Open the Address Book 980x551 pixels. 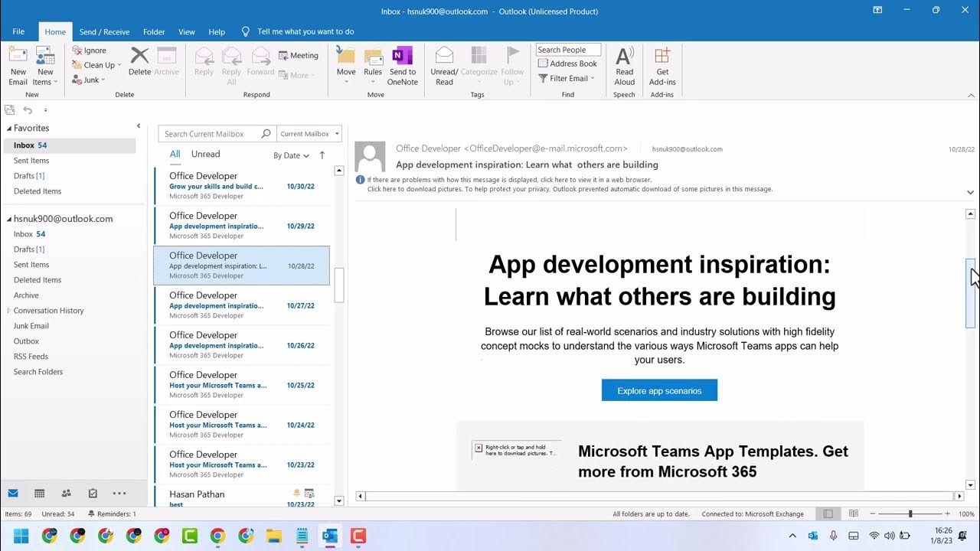click(567, 64)
